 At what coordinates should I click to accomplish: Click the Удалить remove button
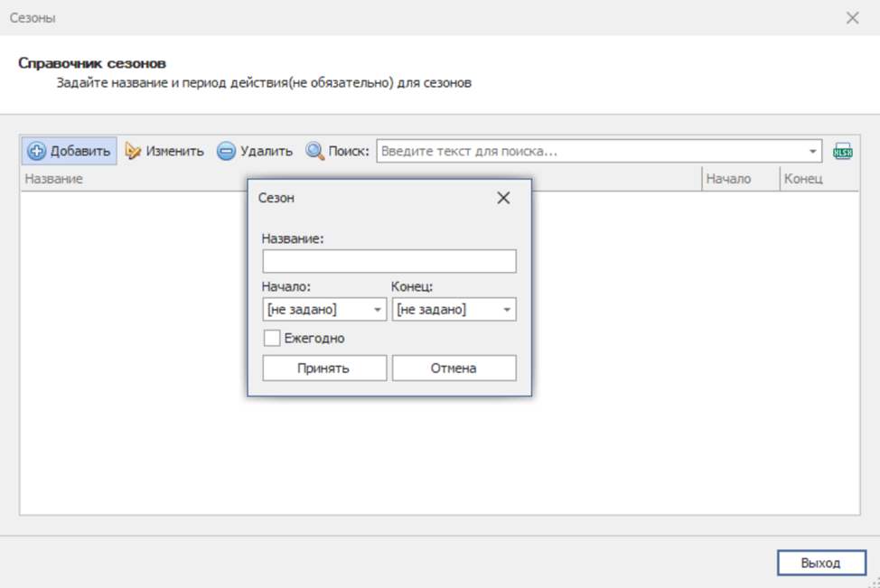coord(255,151)
